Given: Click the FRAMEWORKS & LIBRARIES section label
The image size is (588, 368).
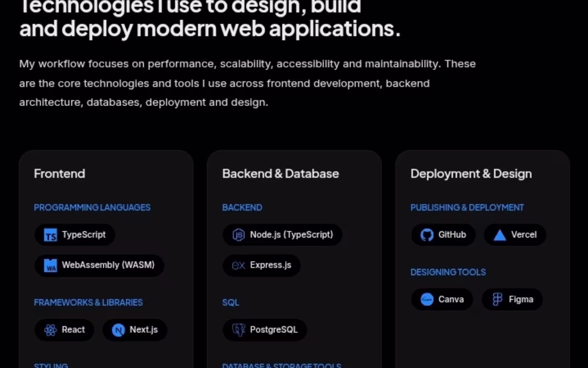Looking at the screenshot, I should [88, 302].
